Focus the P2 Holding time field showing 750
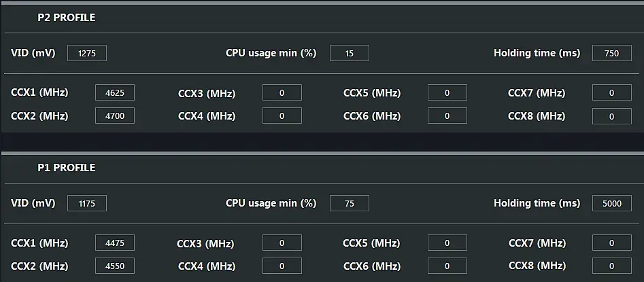 click(612, 53)
